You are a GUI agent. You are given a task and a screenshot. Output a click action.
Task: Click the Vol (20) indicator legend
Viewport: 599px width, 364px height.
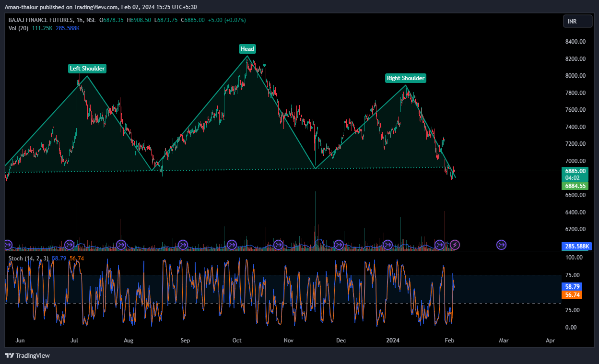pyautogui.click(x=19, y=28)
